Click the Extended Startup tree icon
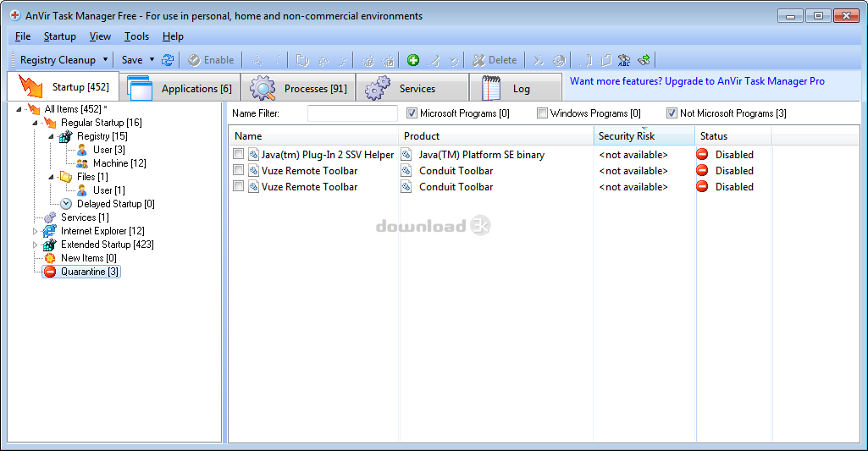The height and width of the screenshot is (451, 868). click(50, 245)
